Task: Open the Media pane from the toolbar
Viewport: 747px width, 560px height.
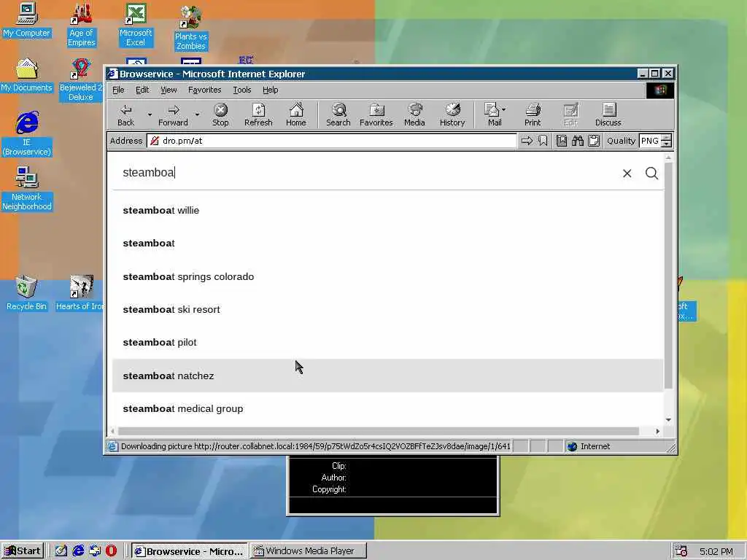Action: [414, 114]
